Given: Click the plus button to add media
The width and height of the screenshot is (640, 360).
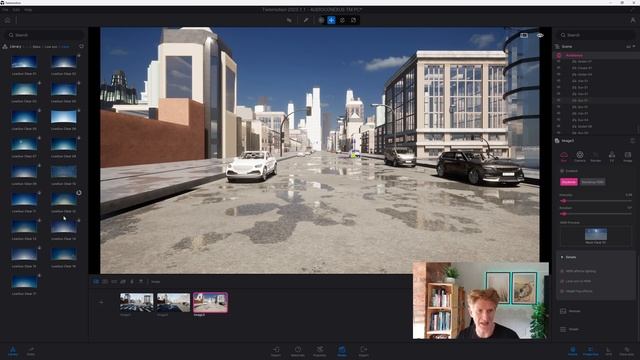Looking at the screenshot, I should click(101, 302).
